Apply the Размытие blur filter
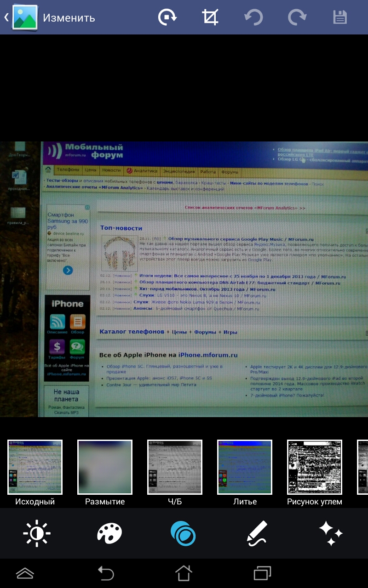 click(x=105, y=467)
